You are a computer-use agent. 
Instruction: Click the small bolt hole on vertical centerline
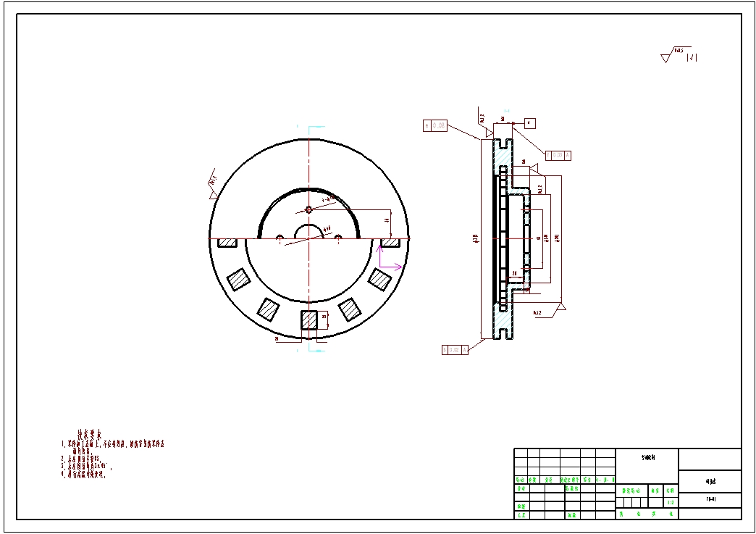point(308,209)
